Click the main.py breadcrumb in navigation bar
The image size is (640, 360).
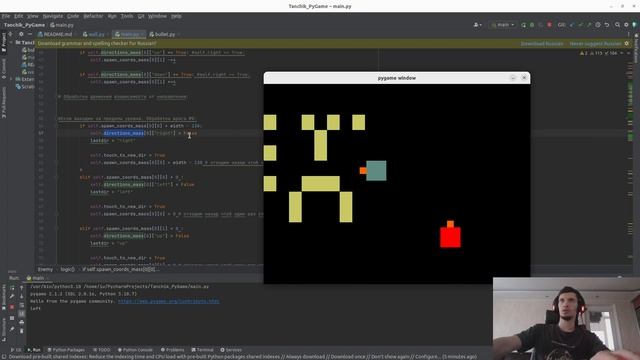pos(62,25)
